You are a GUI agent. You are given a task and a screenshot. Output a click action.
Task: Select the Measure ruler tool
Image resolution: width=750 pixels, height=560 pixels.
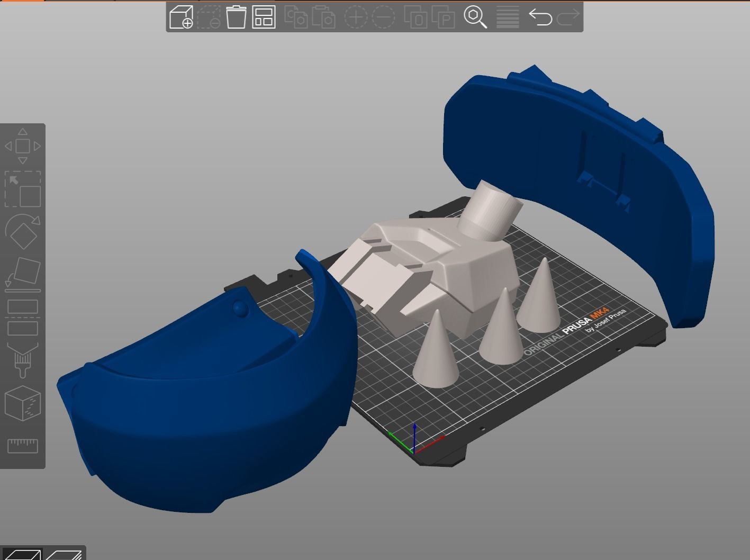click(x=23, y=446)
